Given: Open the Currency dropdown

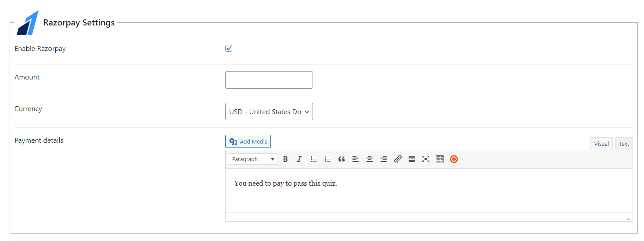Looking at the screenshot, I should pyautogui.click(x=269, y=112).
